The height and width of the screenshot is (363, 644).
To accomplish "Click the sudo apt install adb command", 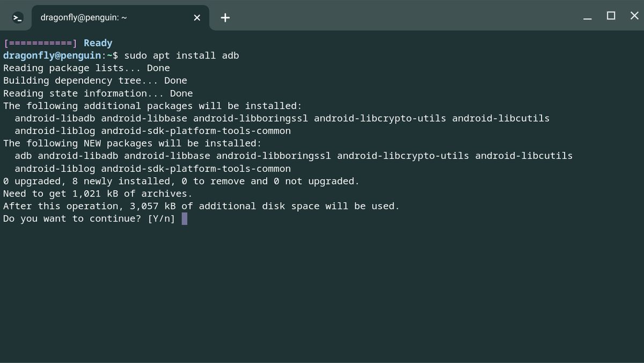I will coord(181,55).
